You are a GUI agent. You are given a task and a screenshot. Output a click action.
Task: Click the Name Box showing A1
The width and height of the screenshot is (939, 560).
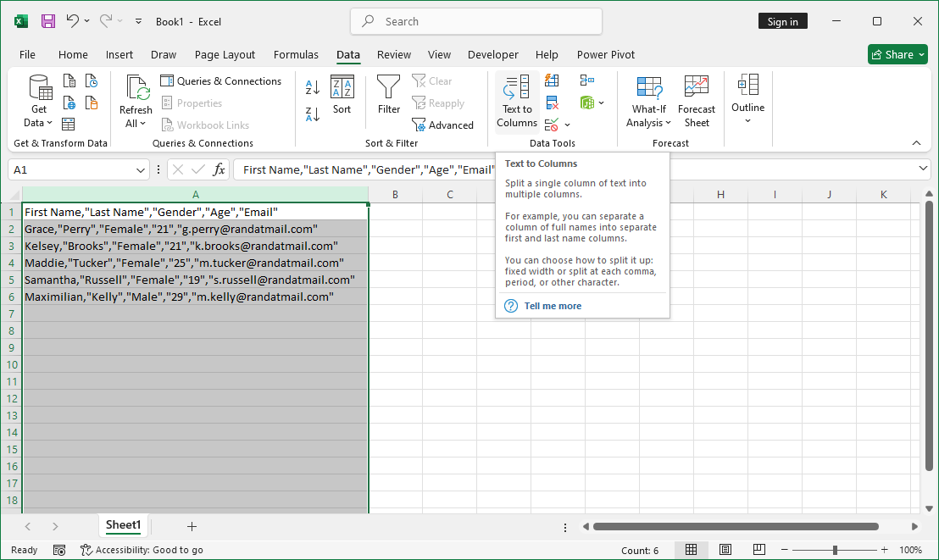(71, 169)
